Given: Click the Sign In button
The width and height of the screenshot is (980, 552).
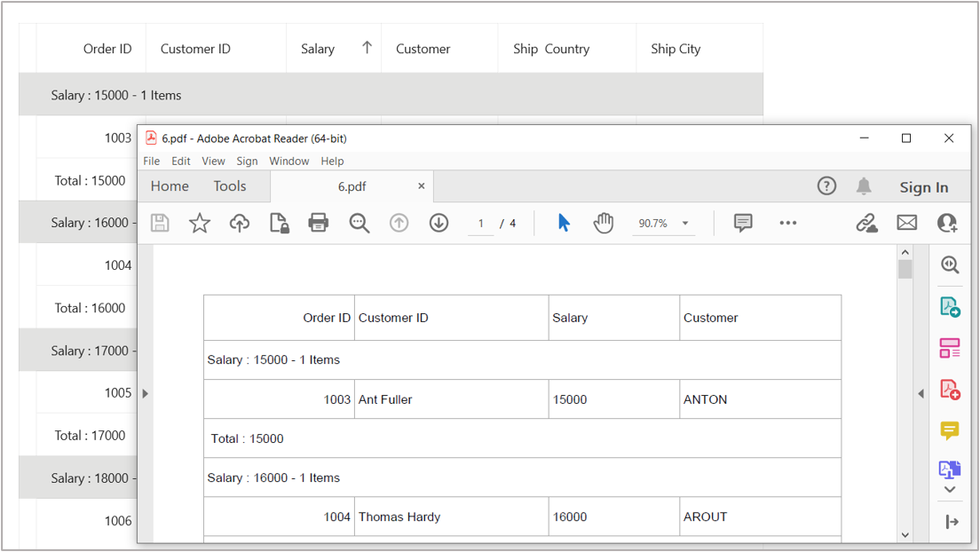Looking at the screenshot, I should click(x=923, y=187).
